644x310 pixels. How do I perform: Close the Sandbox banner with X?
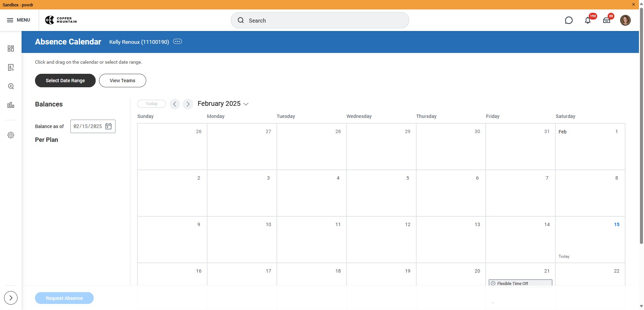point(634,5)
